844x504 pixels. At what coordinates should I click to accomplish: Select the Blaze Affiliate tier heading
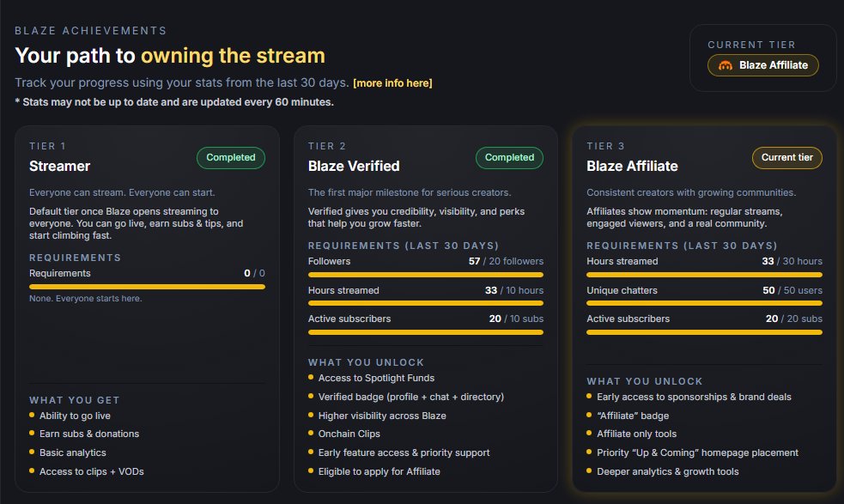coord(632,166)
